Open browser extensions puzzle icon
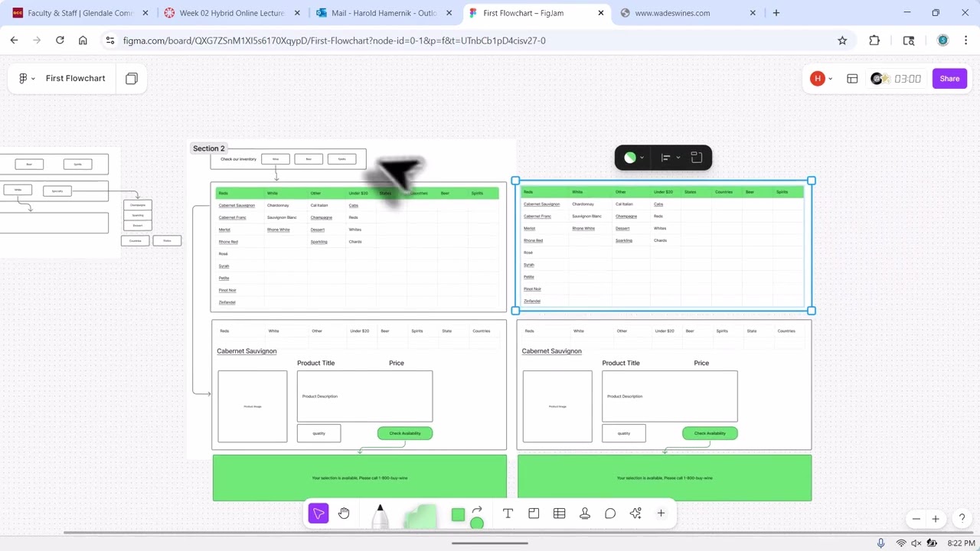Screen dimensions: 980x551 click(x=874, y=41)
